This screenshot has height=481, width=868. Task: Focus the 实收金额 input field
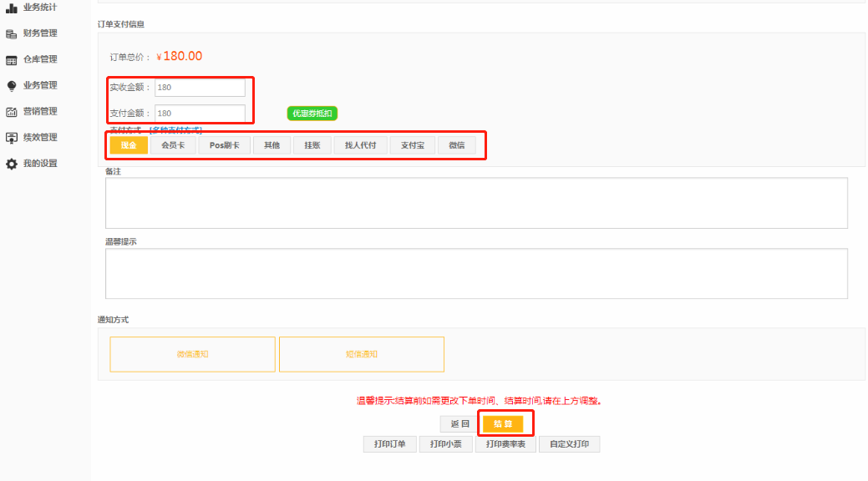(200, 88)
